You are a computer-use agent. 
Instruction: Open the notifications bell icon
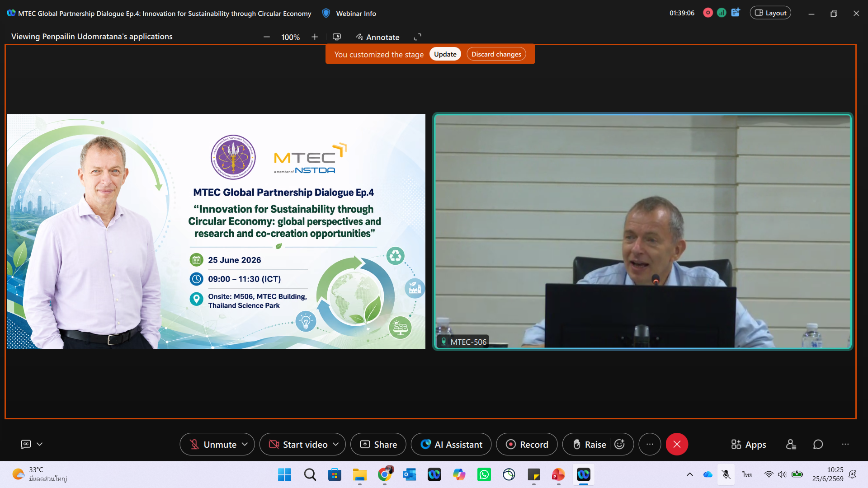(853, 474)
